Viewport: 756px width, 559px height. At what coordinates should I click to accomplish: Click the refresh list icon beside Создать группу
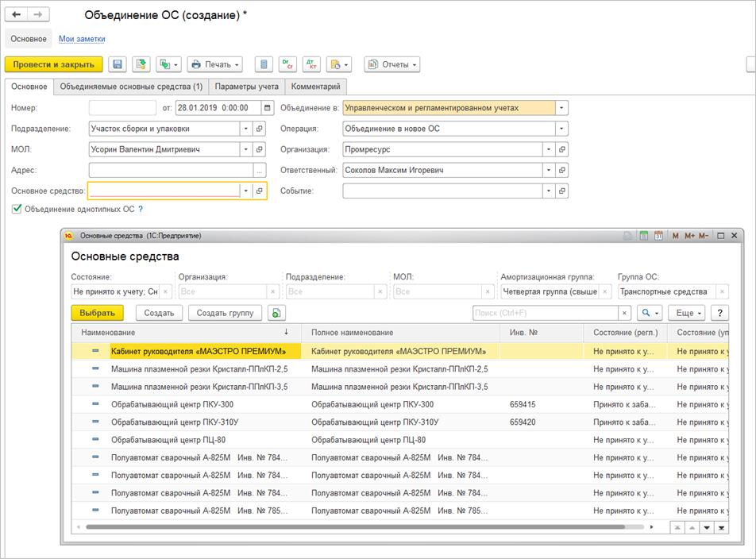(276, 313)
